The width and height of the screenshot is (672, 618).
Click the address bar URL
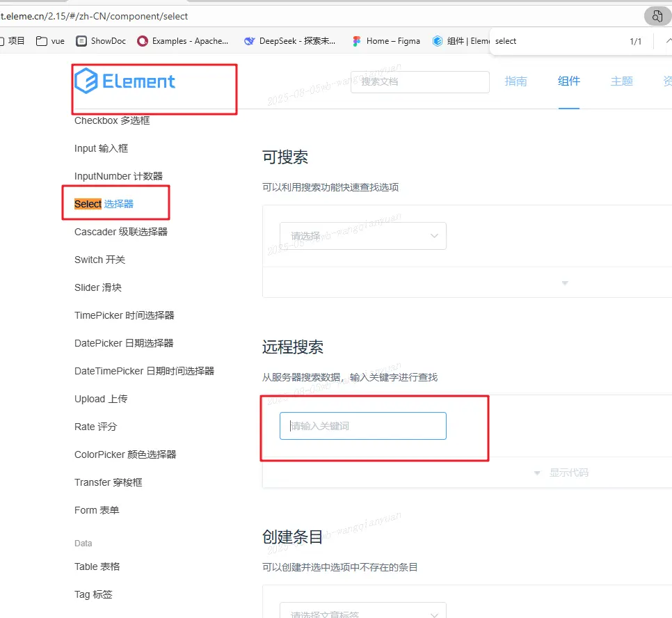tap(95, 16)
